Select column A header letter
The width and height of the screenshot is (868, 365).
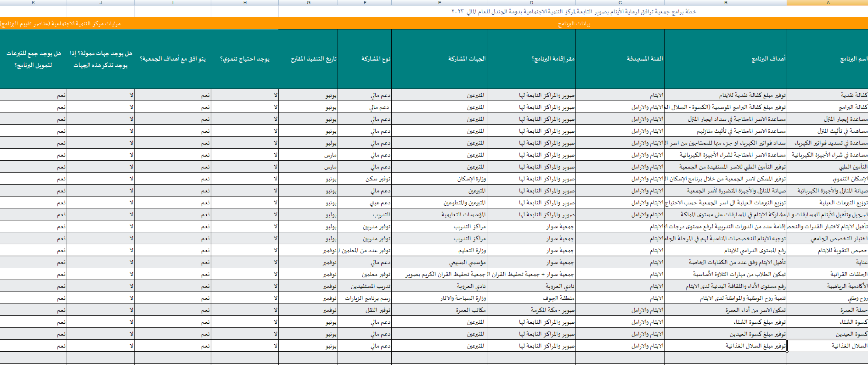tap(828, 3)
